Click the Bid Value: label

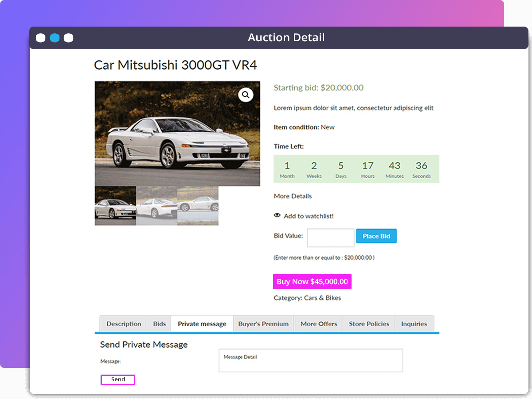[x=288, y=236]
